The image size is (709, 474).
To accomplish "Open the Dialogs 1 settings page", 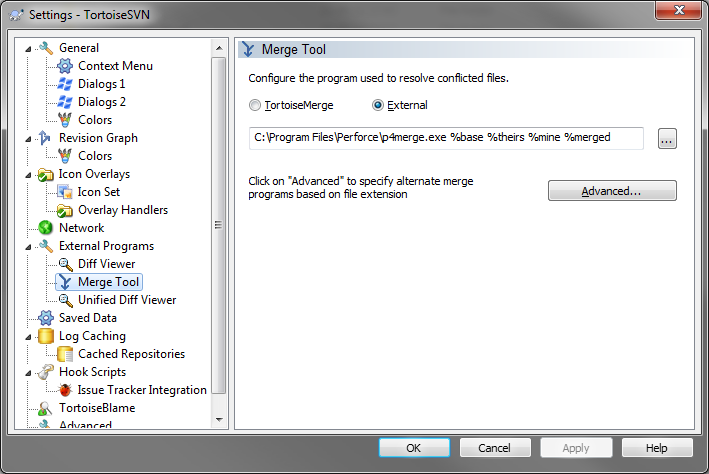I will click(102, 84).
